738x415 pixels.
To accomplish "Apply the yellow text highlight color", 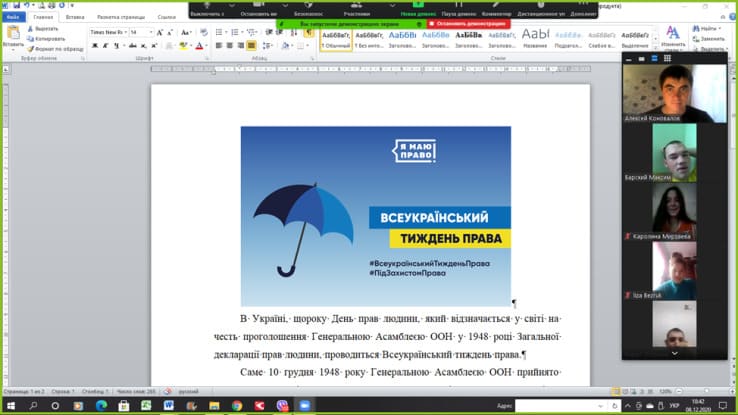I will 183,46.
